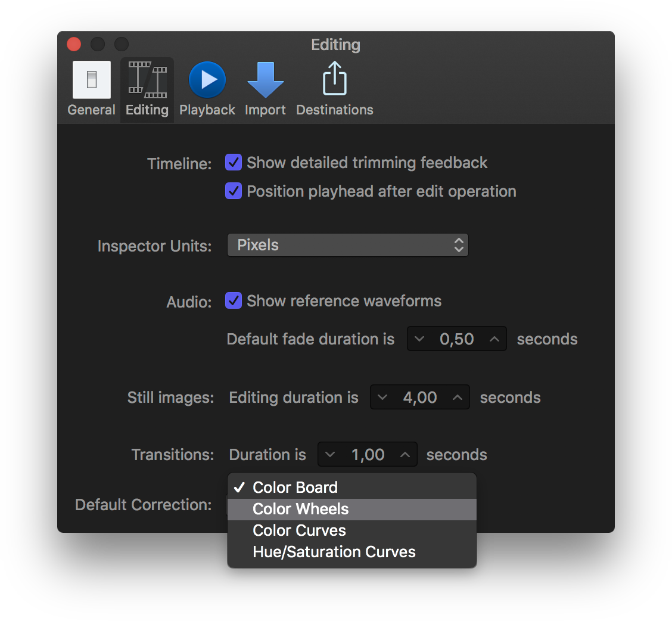Click the Transitions label

point(172,455)
